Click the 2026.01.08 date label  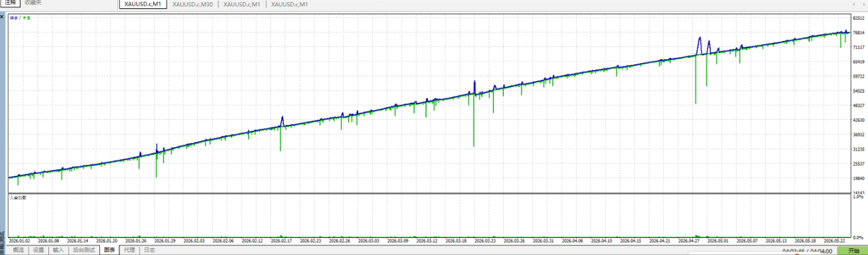coord(49,241)
